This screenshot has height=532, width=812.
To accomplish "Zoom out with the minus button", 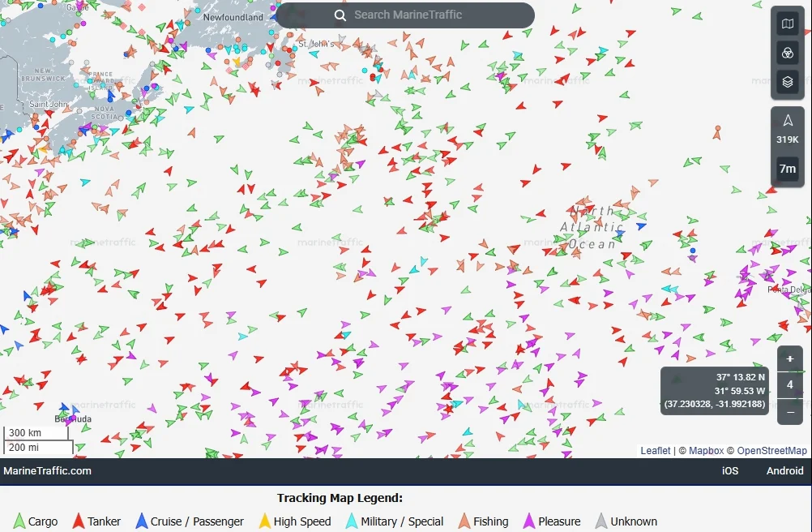I will tap(790, 412).
